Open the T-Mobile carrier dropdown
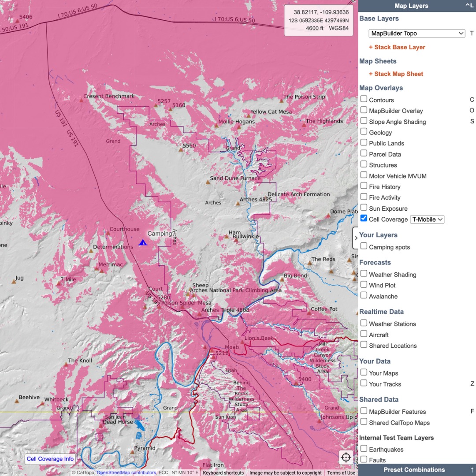The width and height of the screenshot is (476, 476). 427,219
